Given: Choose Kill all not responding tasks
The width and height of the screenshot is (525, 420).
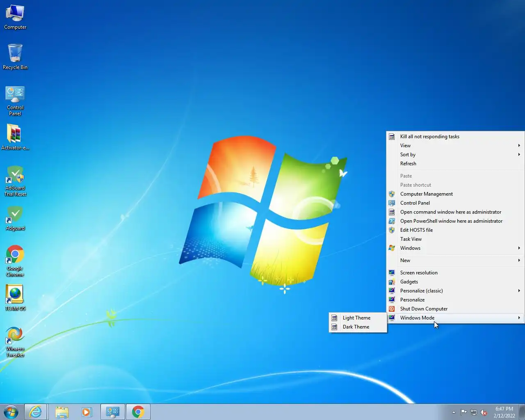Looking at the screenshot, I should [x=455, y=137].
